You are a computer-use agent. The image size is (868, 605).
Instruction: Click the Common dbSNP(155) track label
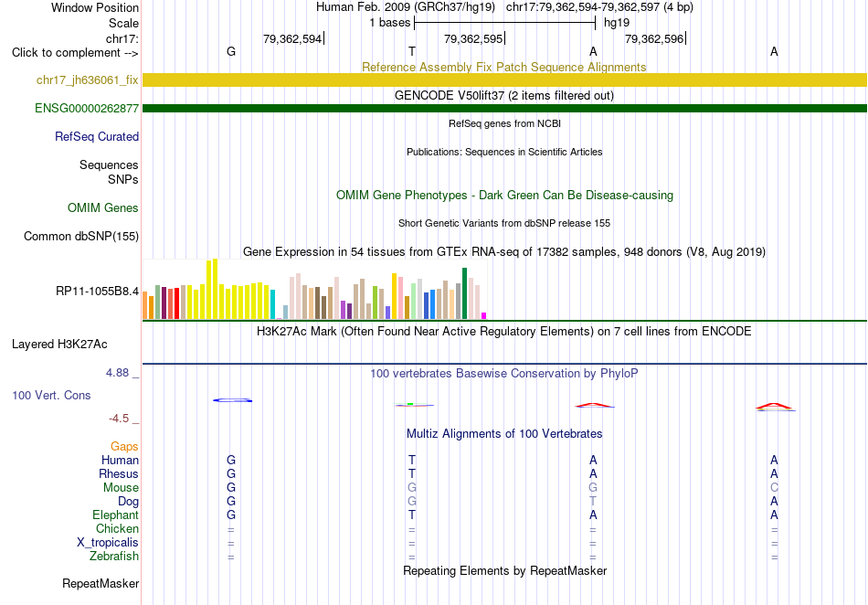(x=81, y=236)
